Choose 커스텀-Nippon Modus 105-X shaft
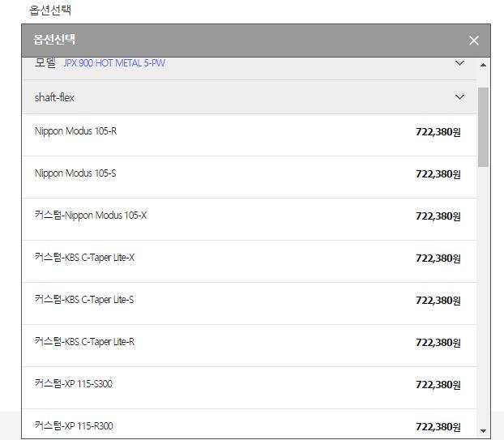 (x=91, y=216)
